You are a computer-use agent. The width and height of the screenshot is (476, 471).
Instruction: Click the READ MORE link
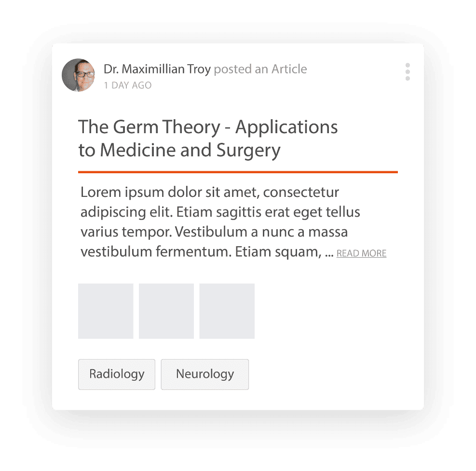coord(361,253)
